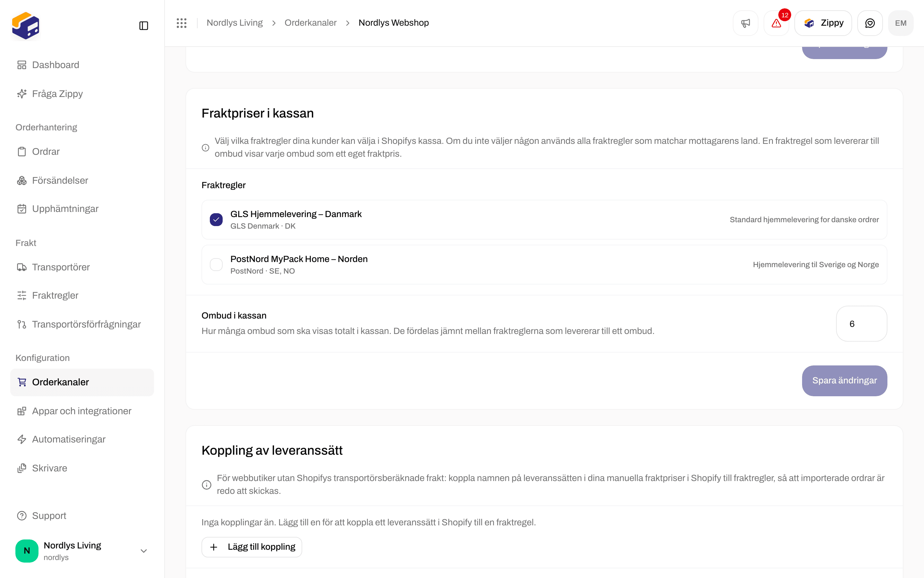Click Spara ändringar in Fraktpriser i kassan
The width and height of the screenshot is (924, 578).
(x=844, y=381)
